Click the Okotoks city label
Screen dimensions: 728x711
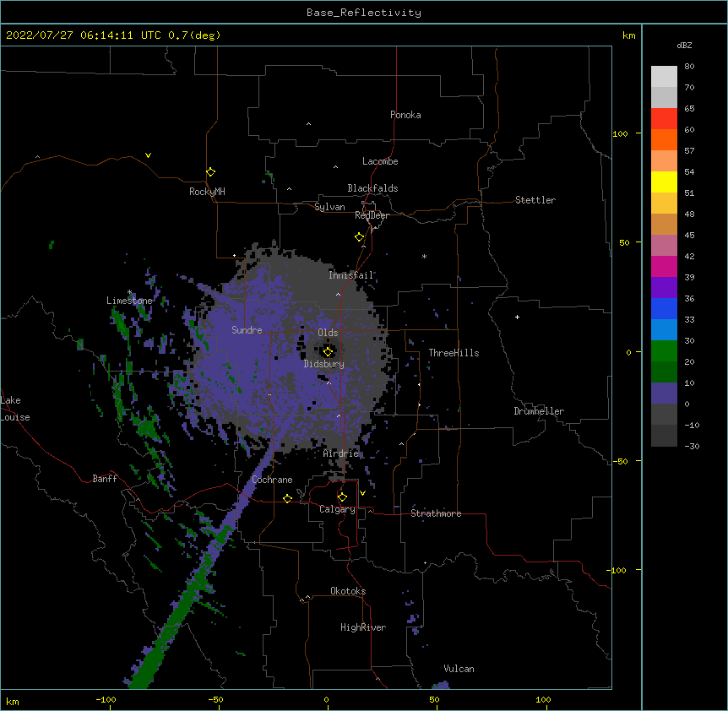click(x=348, y=591)
